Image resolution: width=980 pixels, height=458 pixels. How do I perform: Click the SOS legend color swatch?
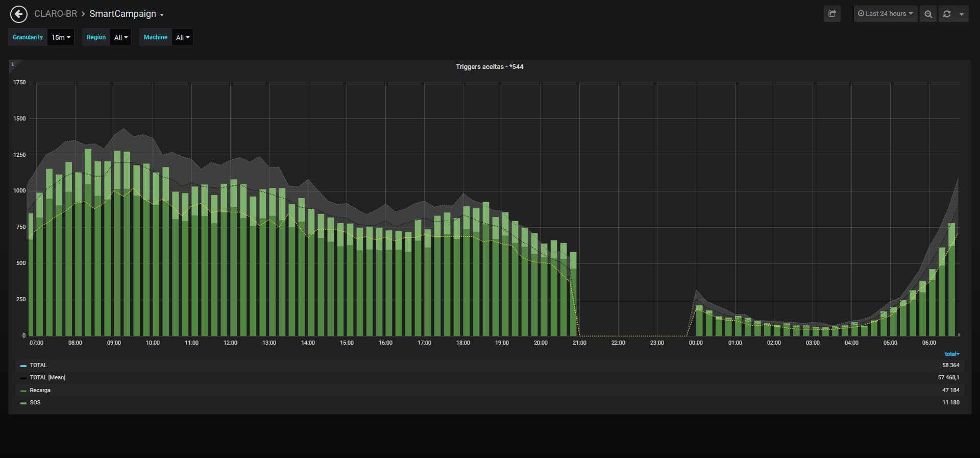pos(23,403)
